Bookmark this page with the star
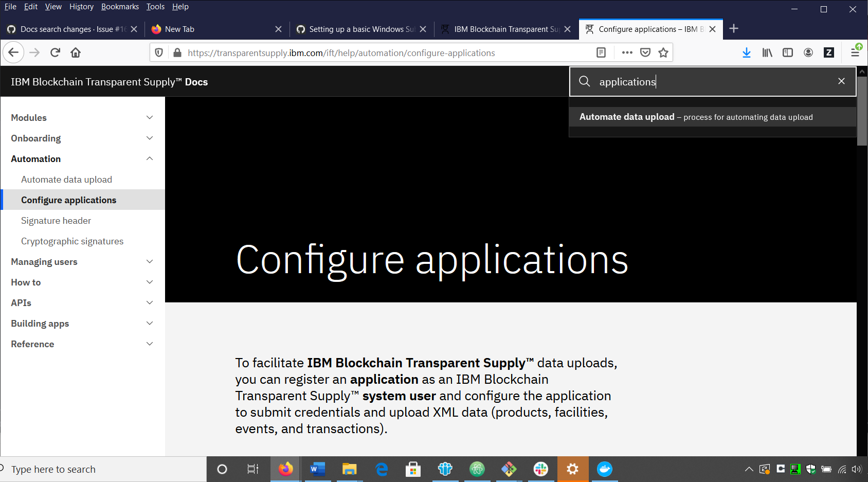 pos(663,52)
